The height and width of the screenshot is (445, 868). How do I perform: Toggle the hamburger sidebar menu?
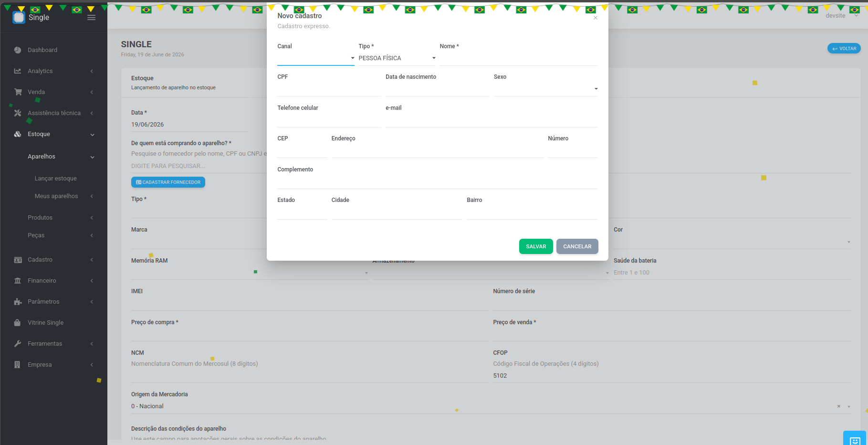[92, 18]
